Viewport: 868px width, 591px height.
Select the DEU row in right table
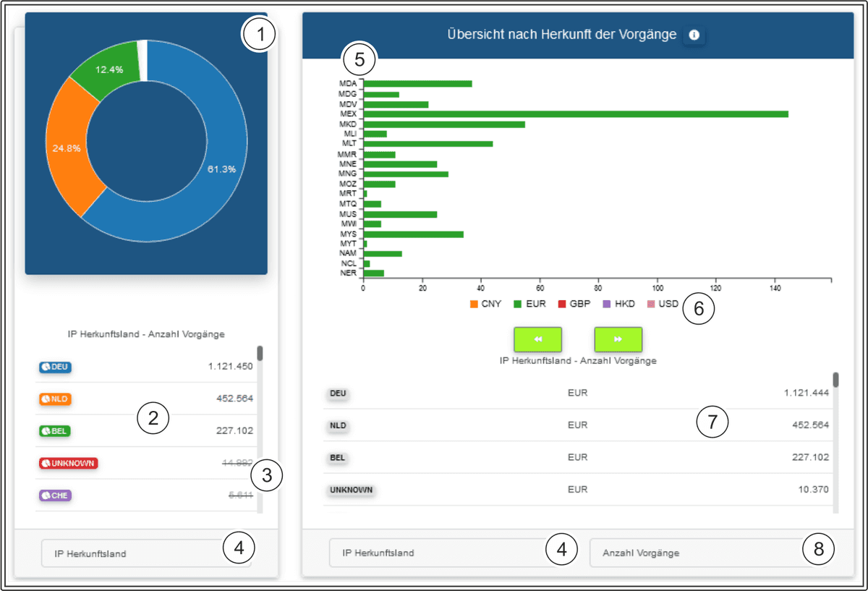579,394
